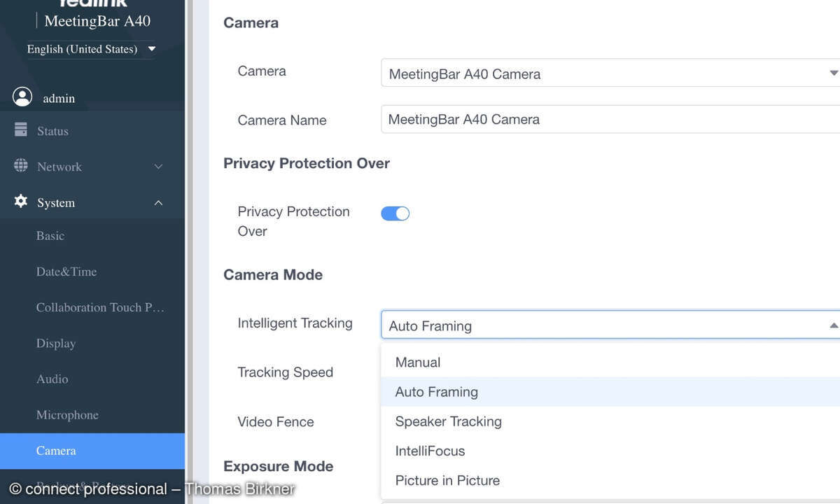The width and height of the screenshot is (840, 504).
Task: Expand the Network menu chevron
Action: pos(158,167)
